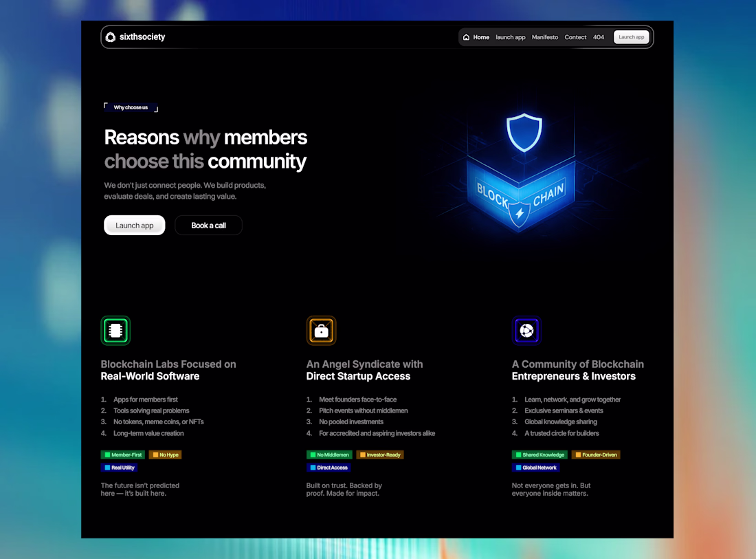Open the 404 nav link
The height and width of the screenshot is (559, 756).
point(599,37)
